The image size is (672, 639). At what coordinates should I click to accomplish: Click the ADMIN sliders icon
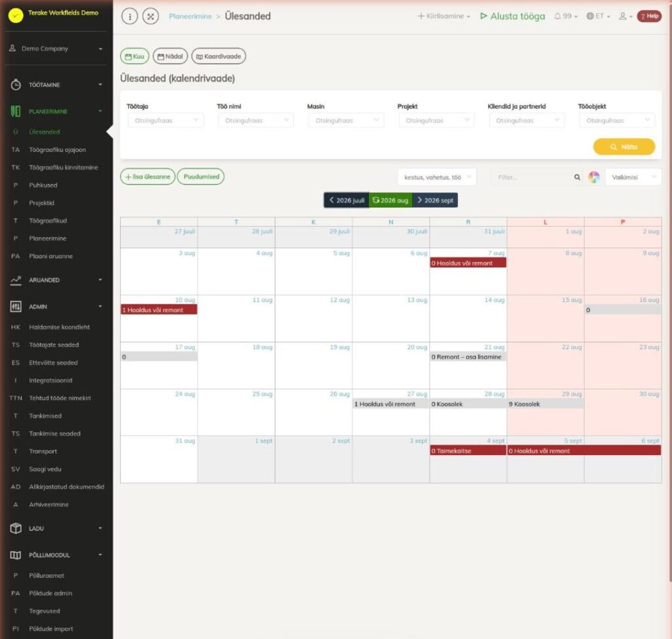click(x=16, y=307)
